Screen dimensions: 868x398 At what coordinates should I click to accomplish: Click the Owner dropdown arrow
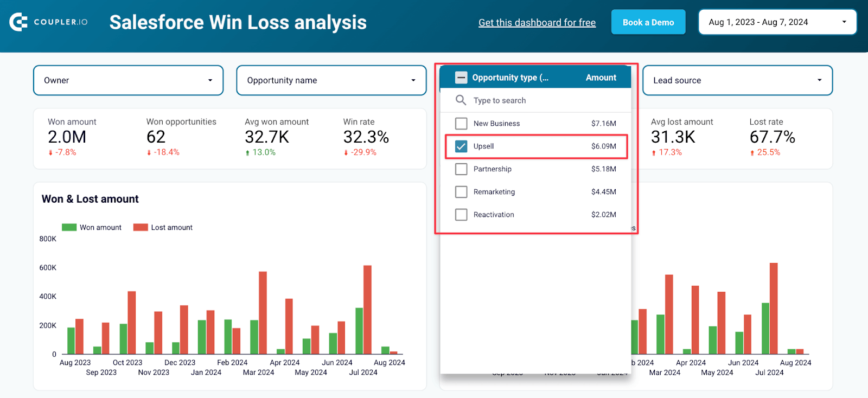pyautogui.click(x=210, y=80)
